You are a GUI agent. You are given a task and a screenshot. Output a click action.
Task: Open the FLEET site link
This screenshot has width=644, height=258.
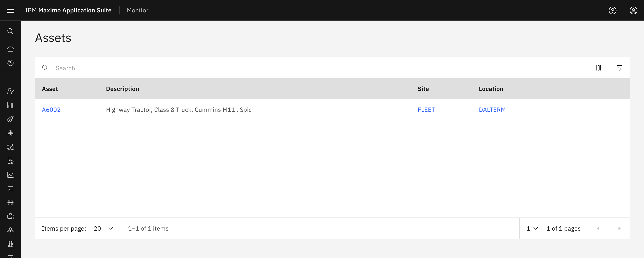[426, 110]
